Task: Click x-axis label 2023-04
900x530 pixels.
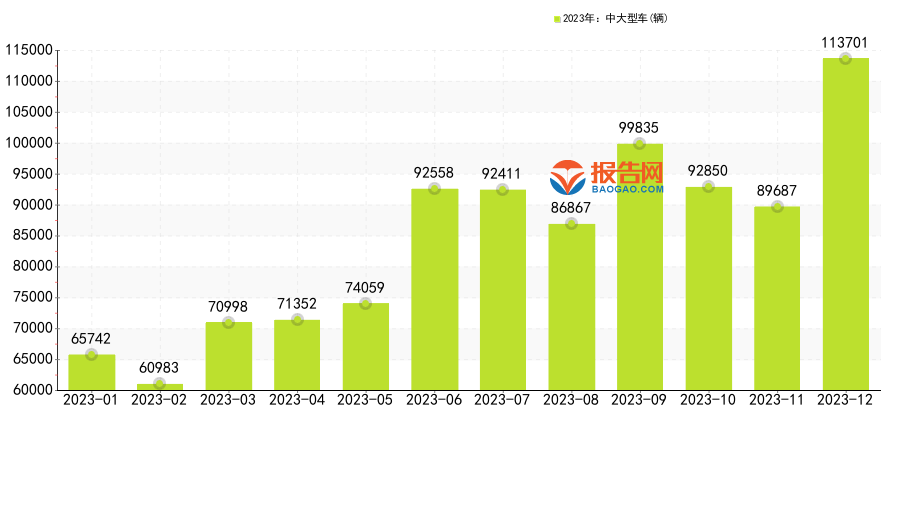Action: [297, 400]
